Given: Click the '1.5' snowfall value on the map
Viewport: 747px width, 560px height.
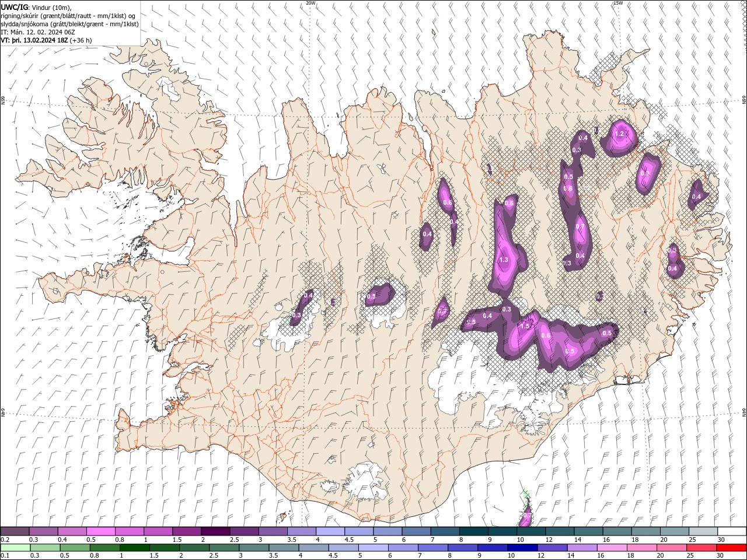Looking at the screenshot, I should click(x=525, y=327).
